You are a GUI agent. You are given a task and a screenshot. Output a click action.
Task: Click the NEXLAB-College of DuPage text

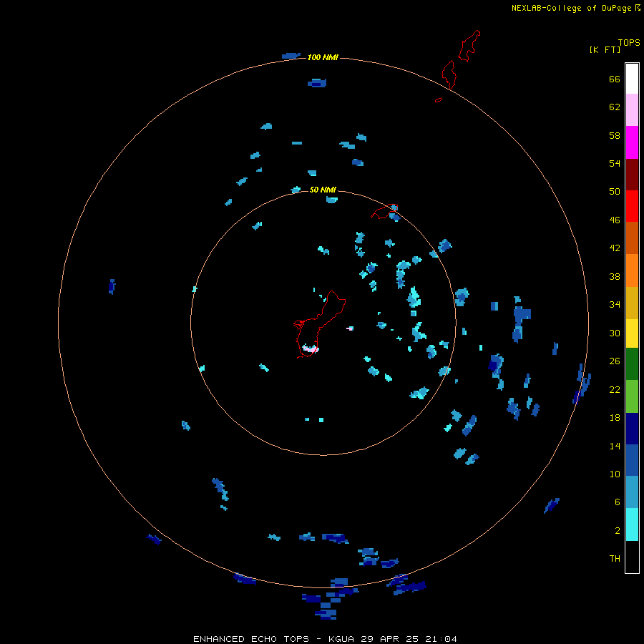click(571, 8)
